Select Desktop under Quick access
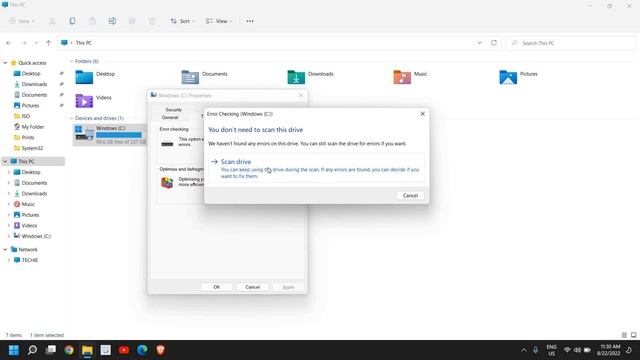Screen dimensions: 640x360 coord(31,73)
